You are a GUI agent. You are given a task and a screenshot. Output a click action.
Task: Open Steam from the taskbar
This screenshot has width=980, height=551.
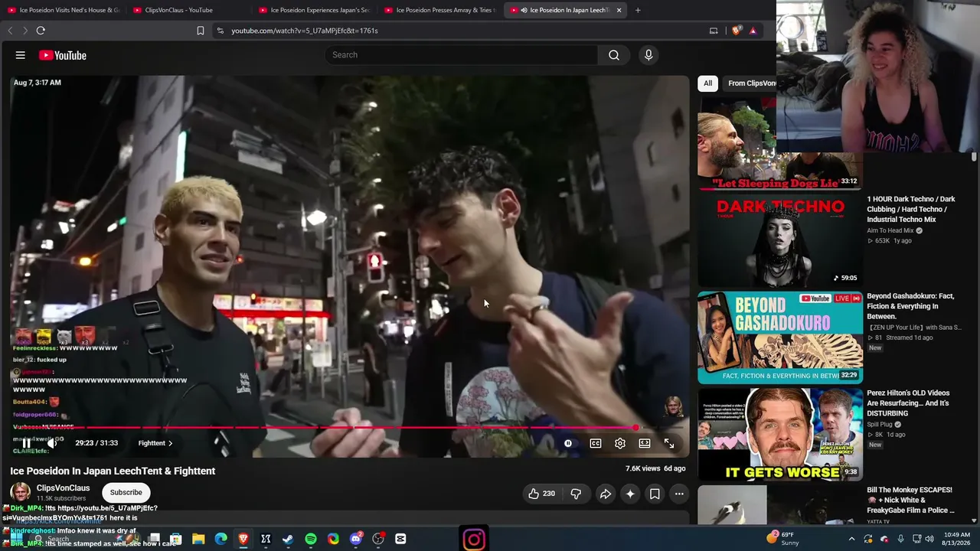coord(288,539)
